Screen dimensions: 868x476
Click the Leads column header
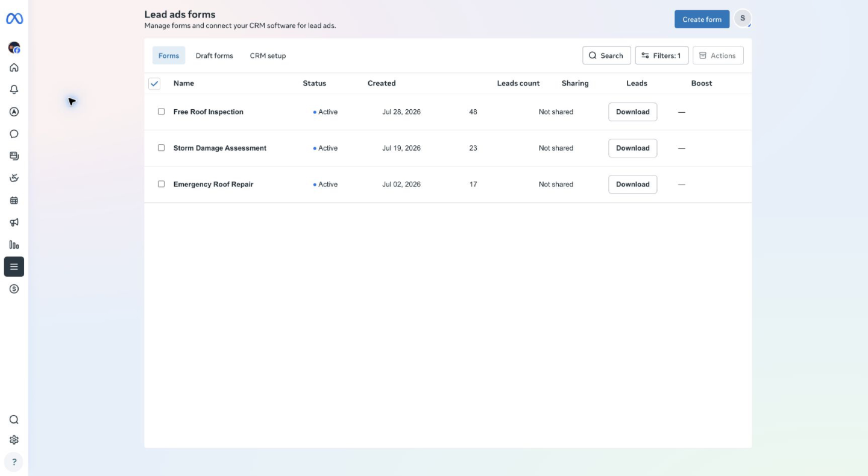coord(637,83)
